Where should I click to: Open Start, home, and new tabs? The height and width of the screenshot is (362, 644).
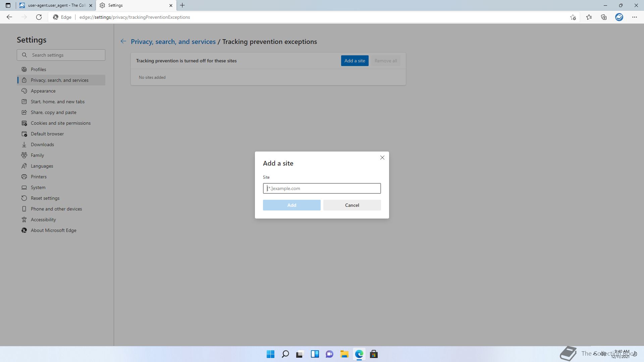tap(61, 102)
